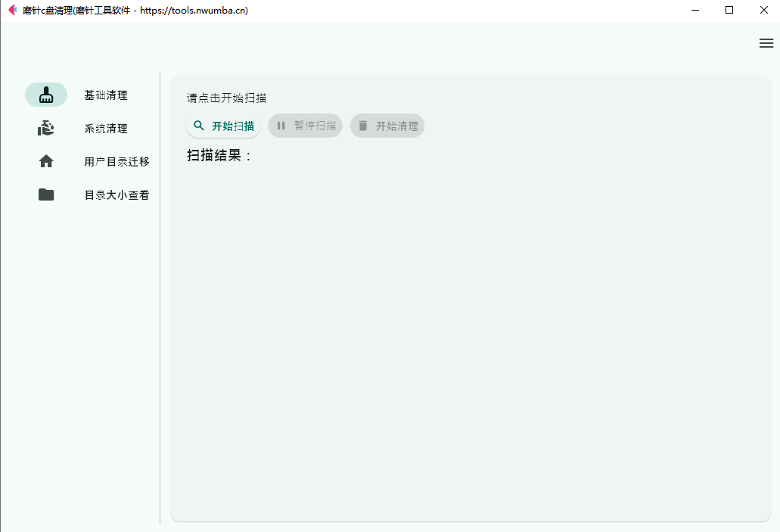Click the magnifier icon in the start scan button

199,126
